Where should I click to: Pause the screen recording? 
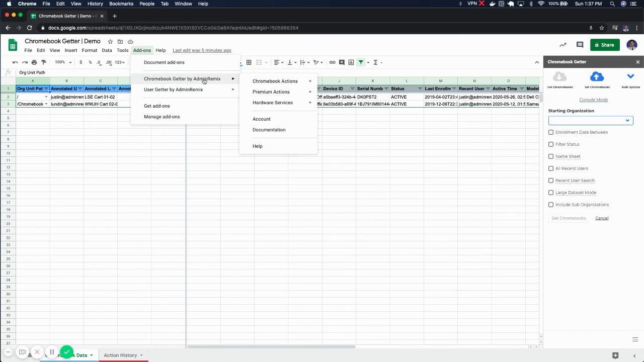point(52,352)
